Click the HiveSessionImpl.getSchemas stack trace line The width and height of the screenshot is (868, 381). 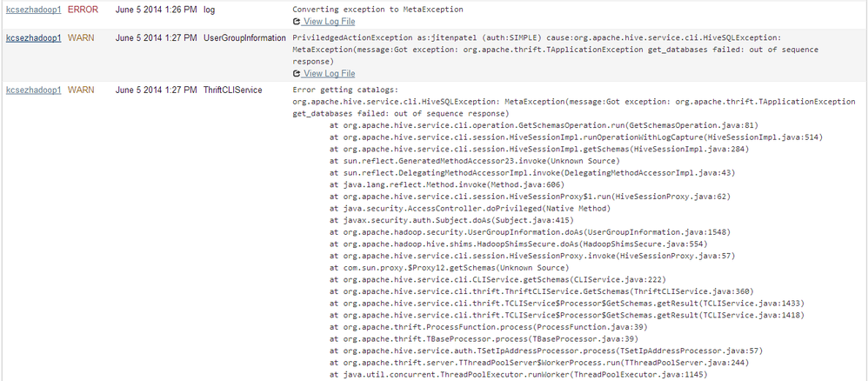538,149
